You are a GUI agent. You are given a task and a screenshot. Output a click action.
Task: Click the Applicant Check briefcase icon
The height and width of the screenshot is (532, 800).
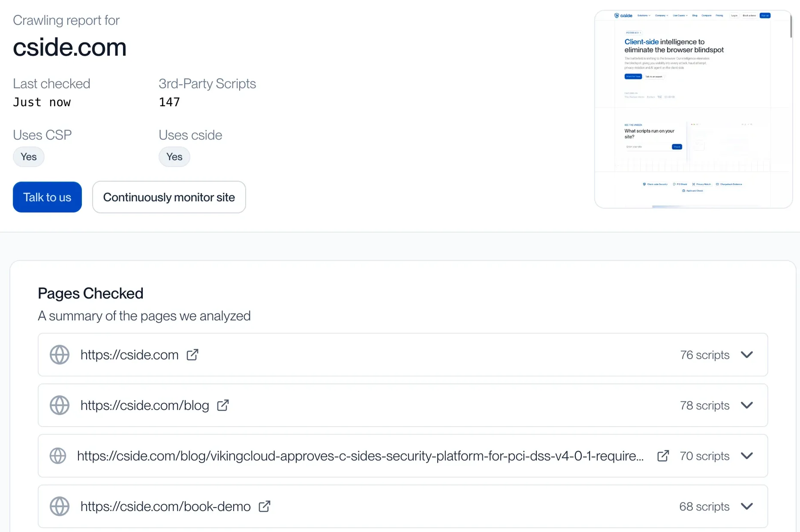(x=683, y=191)
